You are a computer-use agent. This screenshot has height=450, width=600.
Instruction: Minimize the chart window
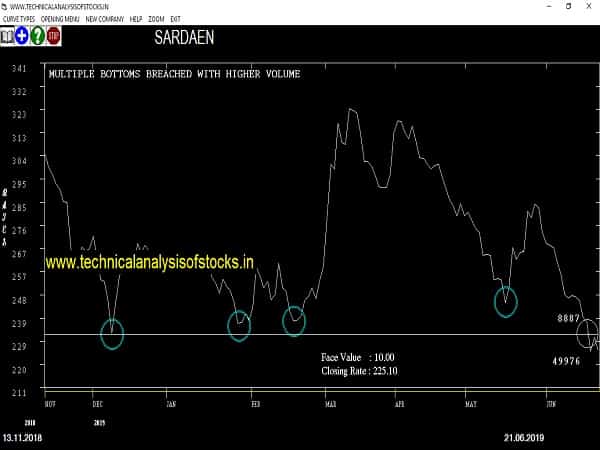pyautogui.click(x=527, y=6)
